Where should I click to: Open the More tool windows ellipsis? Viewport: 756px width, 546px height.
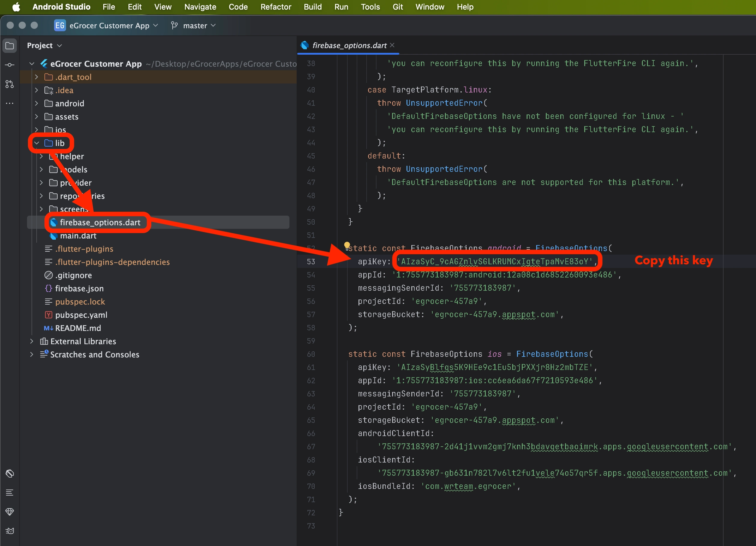click(10, 103)
